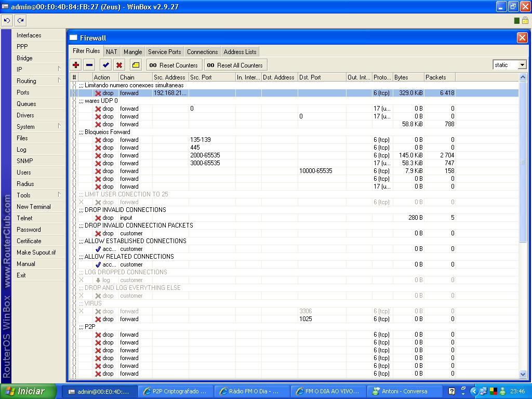532x399 pixels.
Task: Click the Internet Explorer icon of P2P Criptografado task
Action: pyautogui.click(x=147, y=391)
